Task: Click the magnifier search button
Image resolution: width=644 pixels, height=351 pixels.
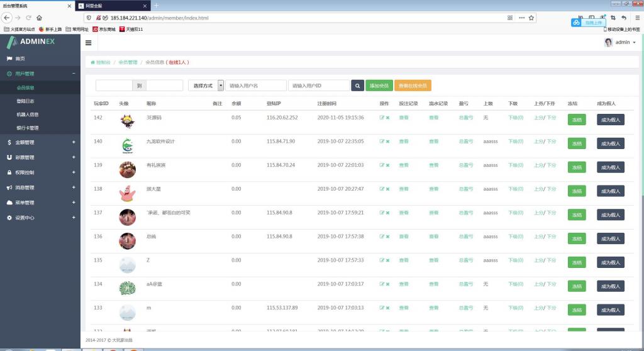Action: click(x=357, y=86)
